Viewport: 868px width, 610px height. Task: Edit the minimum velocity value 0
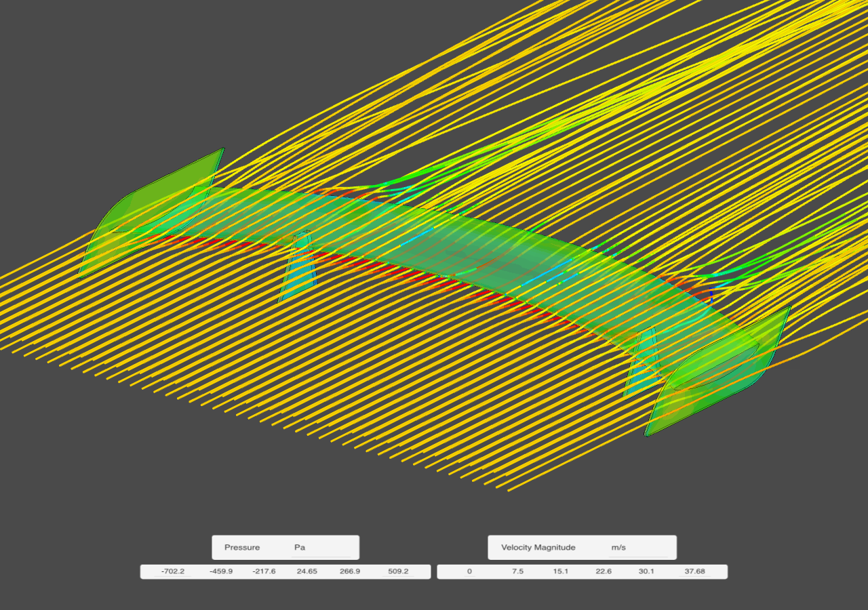pos(469,571)
